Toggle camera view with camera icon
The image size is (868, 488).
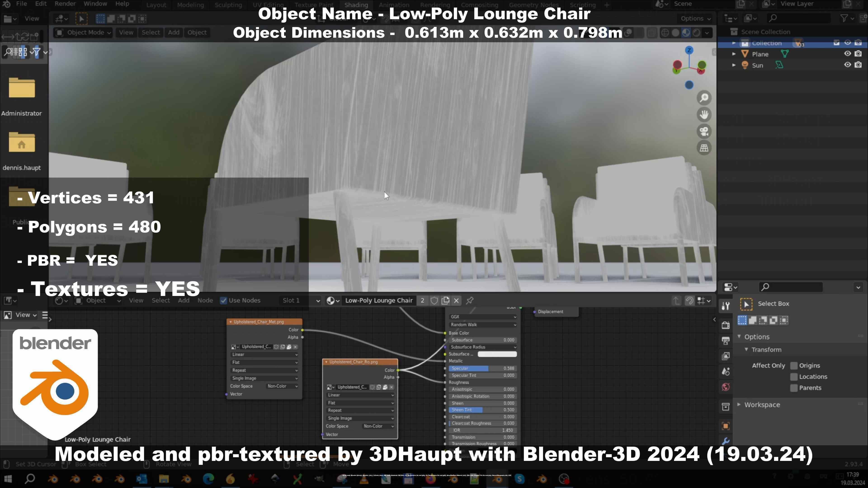(704, 131)
